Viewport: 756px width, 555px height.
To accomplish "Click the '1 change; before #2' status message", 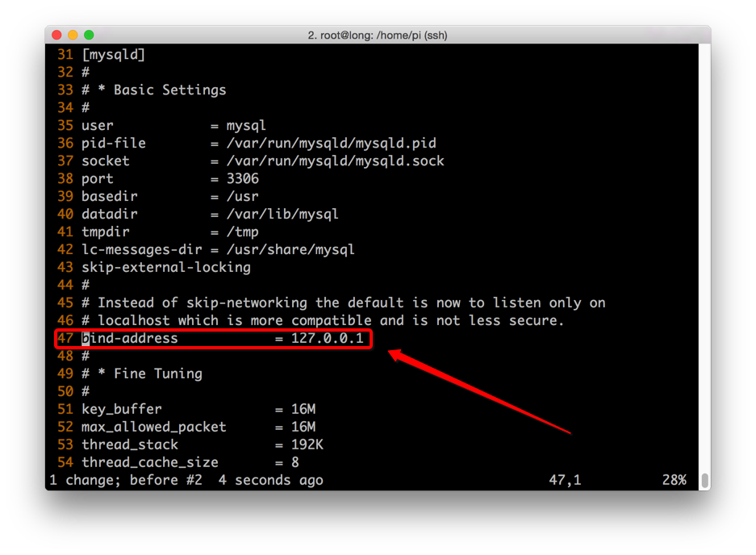I will pyautogui.click(x=125, y=480).
